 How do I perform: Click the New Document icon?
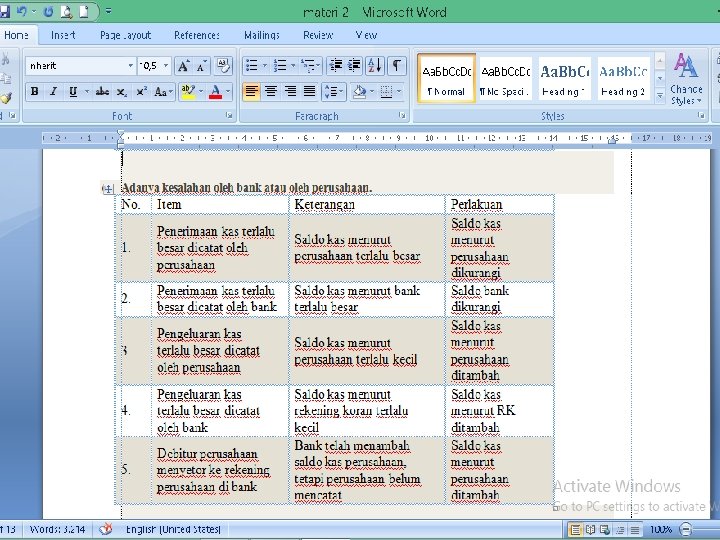coord(84,11)
